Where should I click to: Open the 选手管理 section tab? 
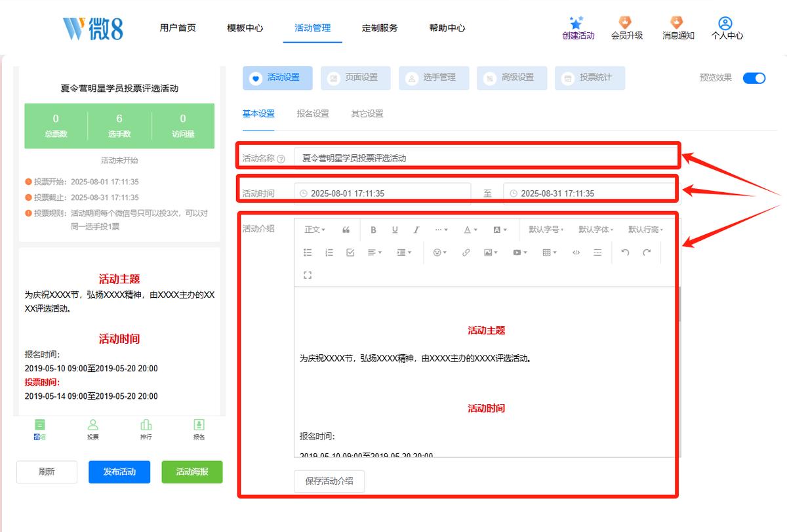point(434,78)
